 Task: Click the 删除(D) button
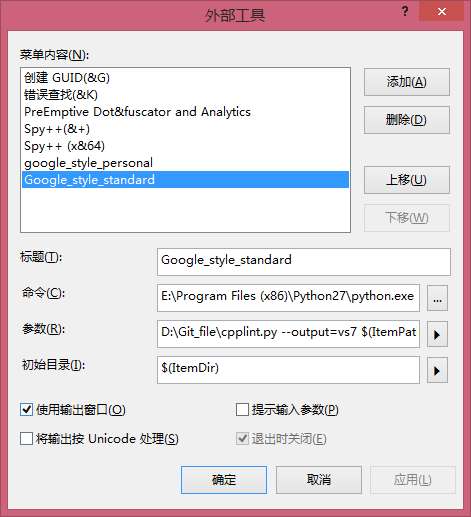[407, 120]
